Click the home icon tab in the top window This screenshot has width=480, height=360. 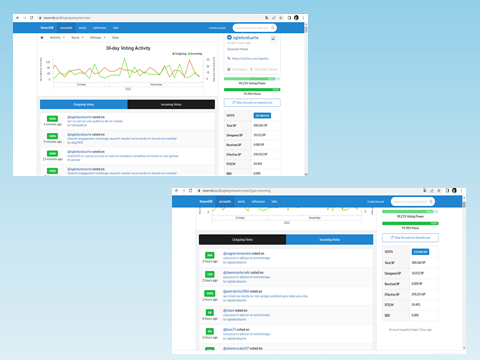pos(42,38)
